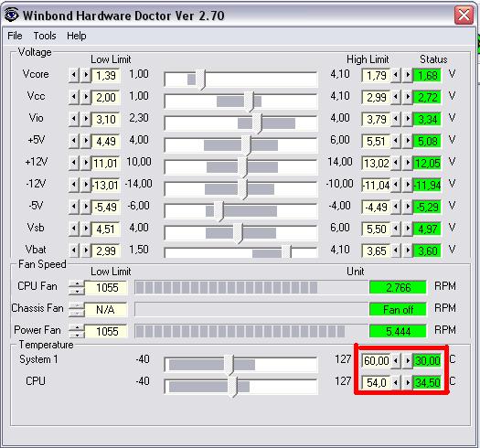The image size is (480, 448).
Task: Increase the -5V low limit with right arrow
Action: 86,207
